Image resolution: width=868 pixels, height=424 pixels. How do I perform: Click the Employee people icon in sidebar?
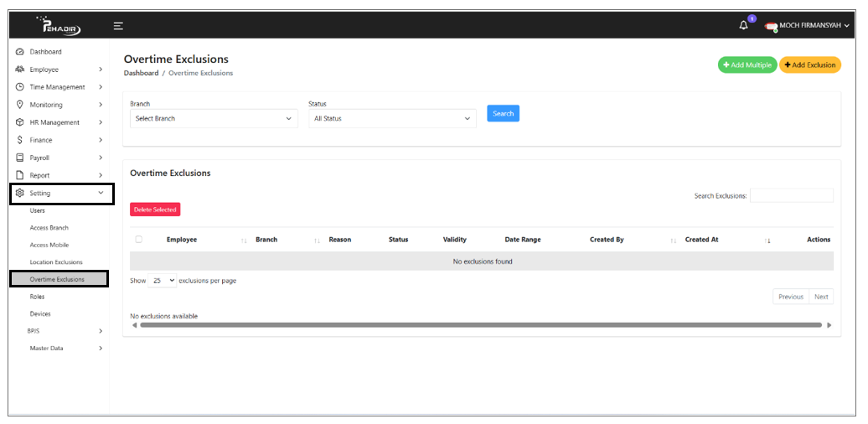pos(20,70)
